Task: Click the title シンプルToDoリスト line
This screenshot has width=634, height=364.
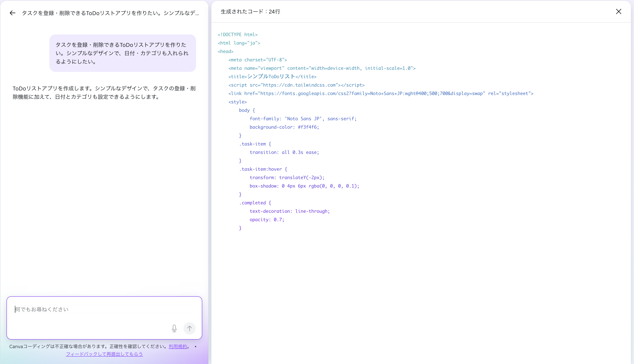Action: pyautogui.click(x=272, y=76)
